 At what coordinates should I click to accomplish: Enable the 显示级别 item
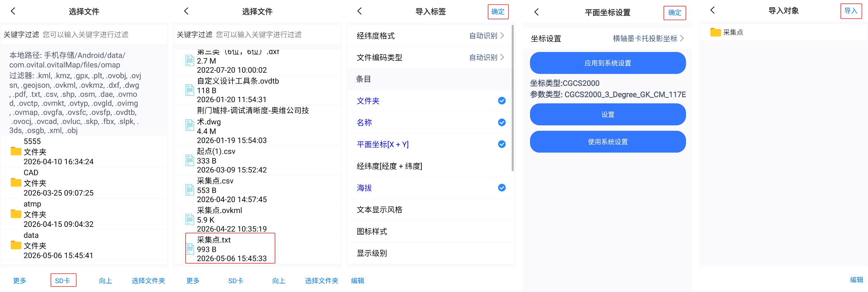click(430, 253)
